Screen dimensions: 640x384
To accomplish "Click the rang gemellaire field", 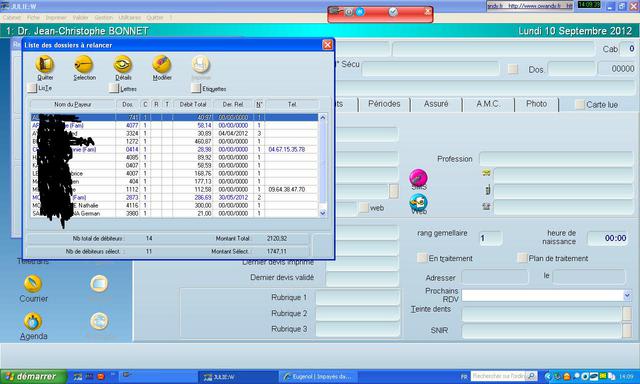I will (491, 238).
